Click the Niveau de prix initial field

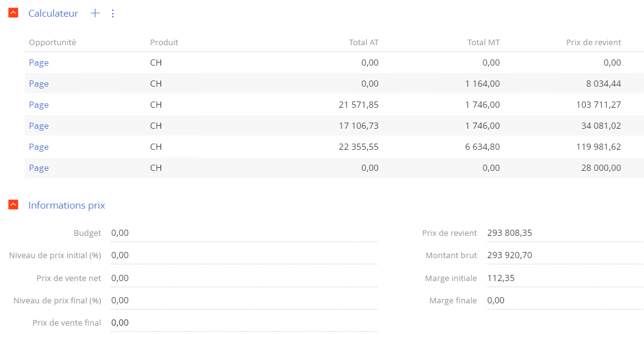(x=244, y=255)
